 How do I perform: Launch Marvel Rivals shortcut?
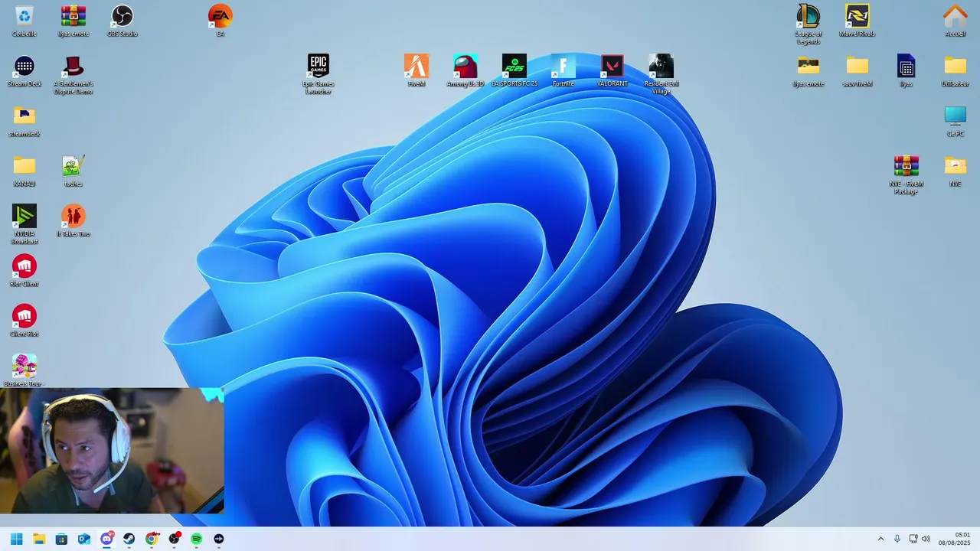857,16
